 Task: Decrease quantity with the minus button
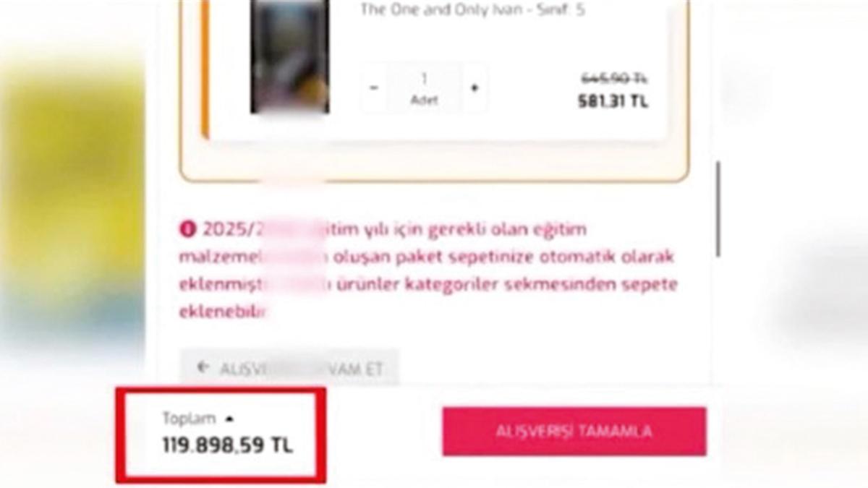click(374, 88)
